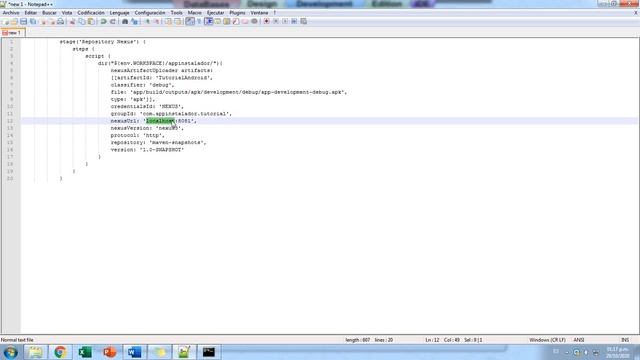Click the 'com.appinstalador.tutorial' groupId text
The image size is (640, 360).
pyautogui.click(x=185, y=113)
